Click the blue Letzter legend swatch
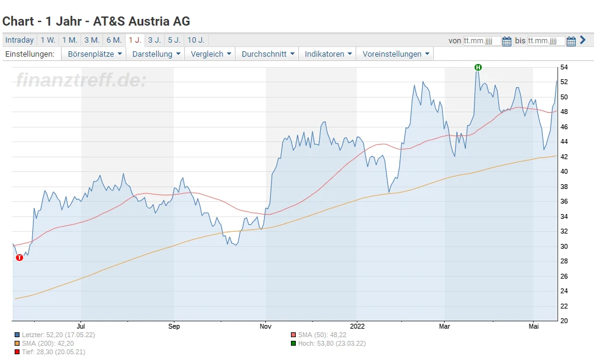This screenshot has width=602, height=364. point(16,335)
